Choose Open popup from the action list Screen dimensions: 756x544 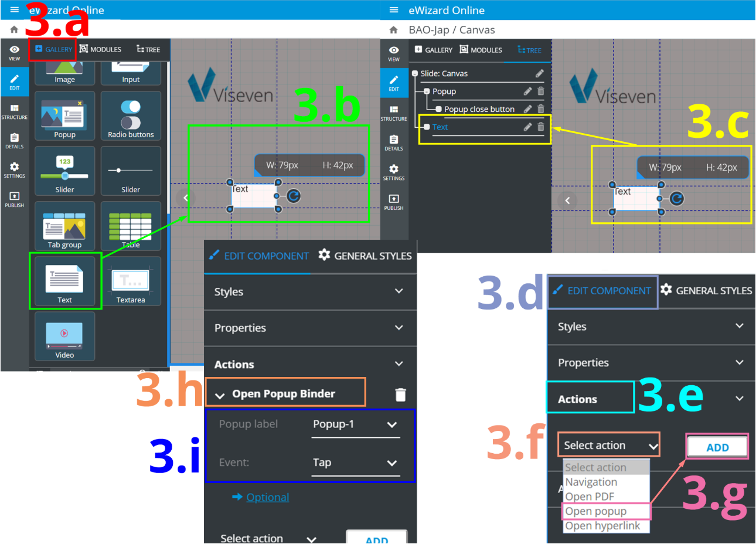[x=596, y=511]
